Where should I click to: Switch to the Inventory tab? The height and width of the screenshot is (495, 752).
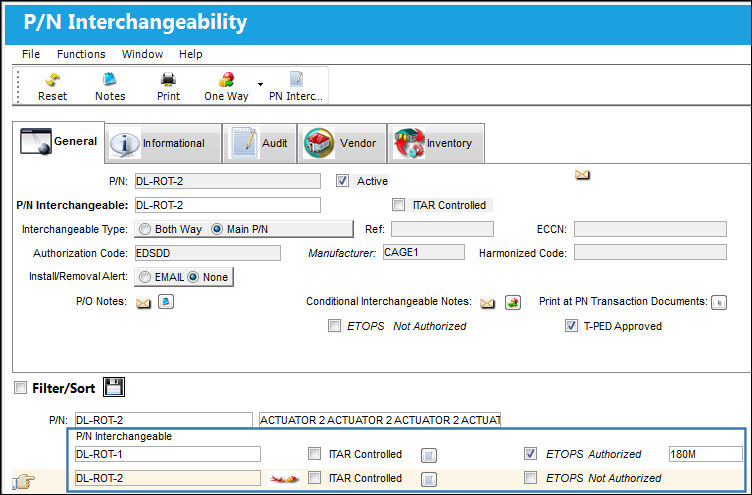(x=436, y=143)
